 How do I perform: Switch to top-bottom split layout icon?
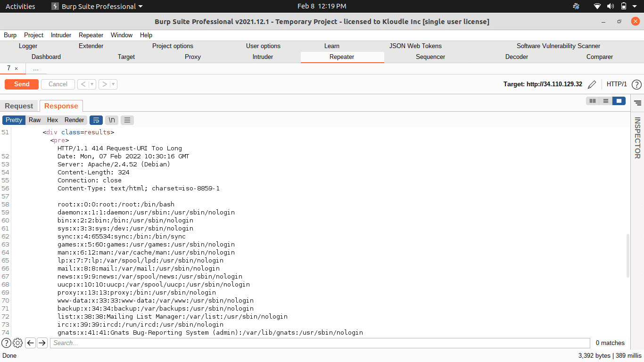point(606,101)
